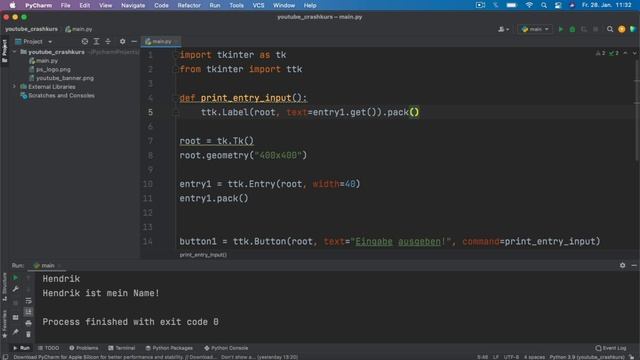Toggle soft-wrap in Run console

[x=28, y=301]
